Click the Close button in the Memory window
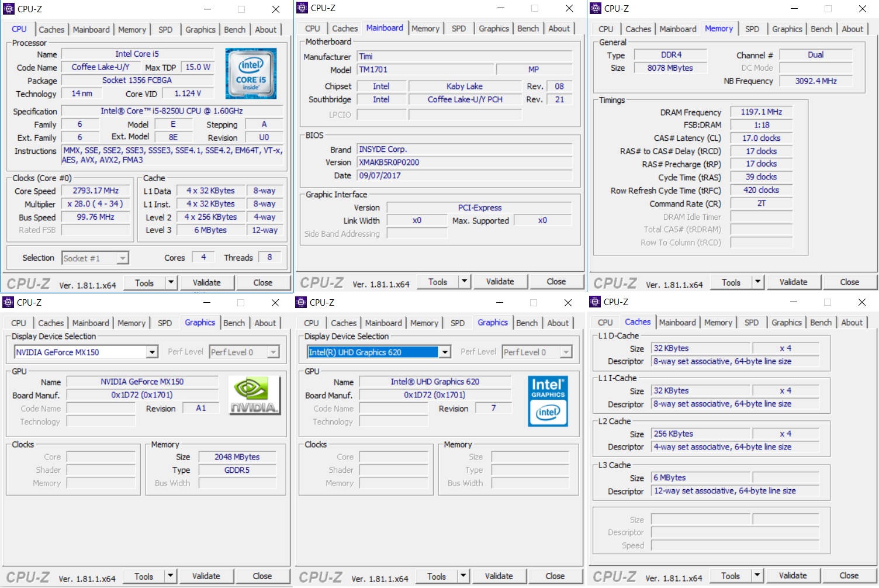 pyautogui.click(x=850, y=282)
